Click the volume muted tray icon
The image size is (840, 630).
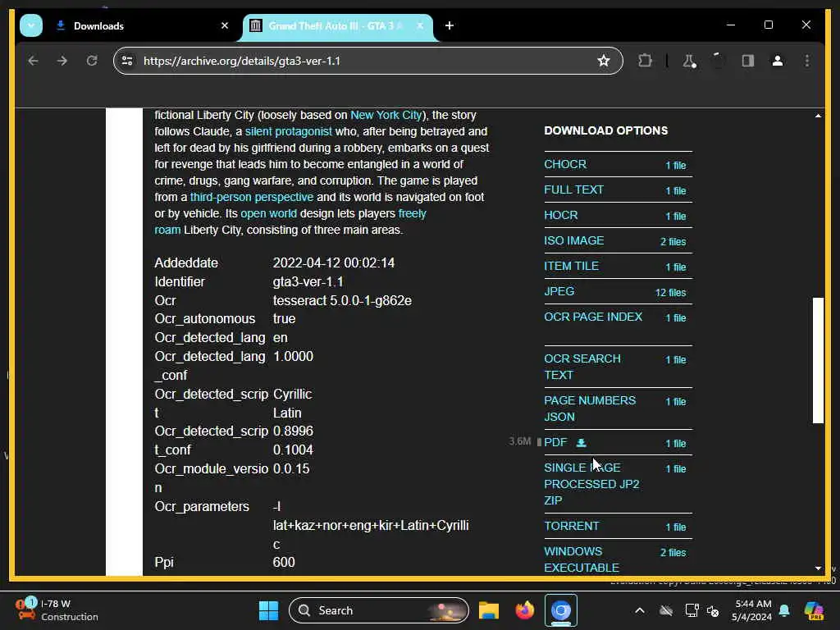click(713, 610)
